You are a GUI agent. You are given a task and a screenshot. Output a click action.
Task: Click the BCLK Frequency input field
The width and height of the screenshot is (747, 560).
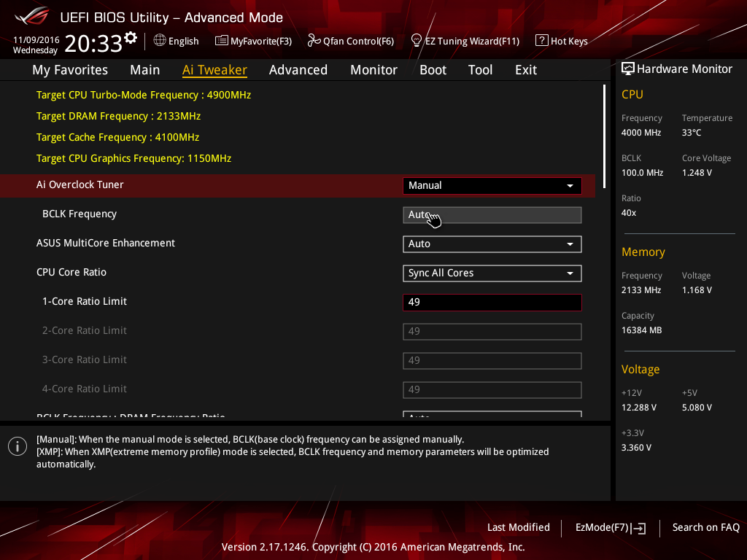tap(492, 215)
